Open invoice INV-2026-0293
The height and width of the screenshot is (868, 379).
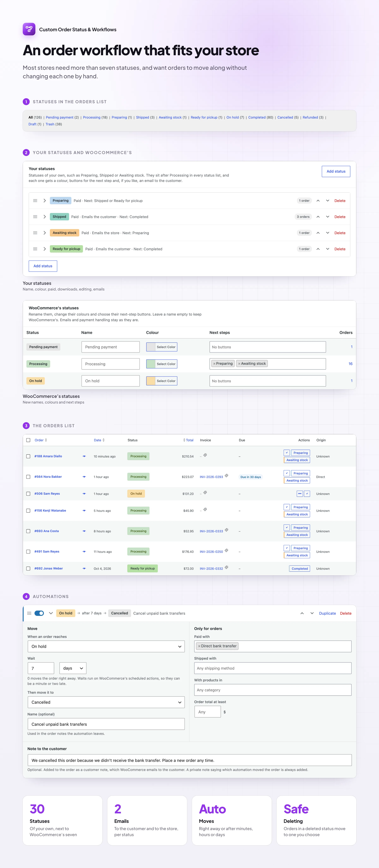(x=211, y=477)
